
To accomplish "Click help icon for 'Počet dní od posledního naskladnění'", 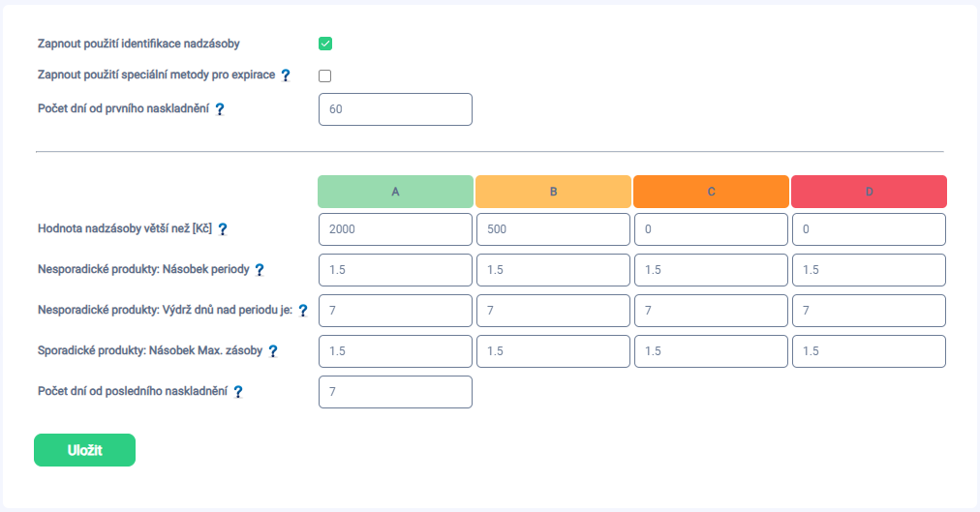I will pos(237,392).
